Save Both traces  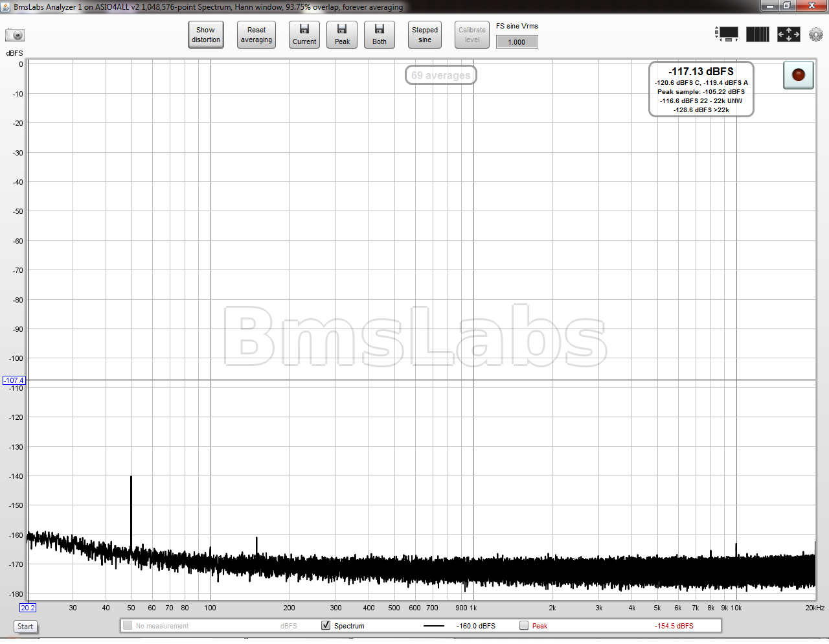(x=380, y=35)
